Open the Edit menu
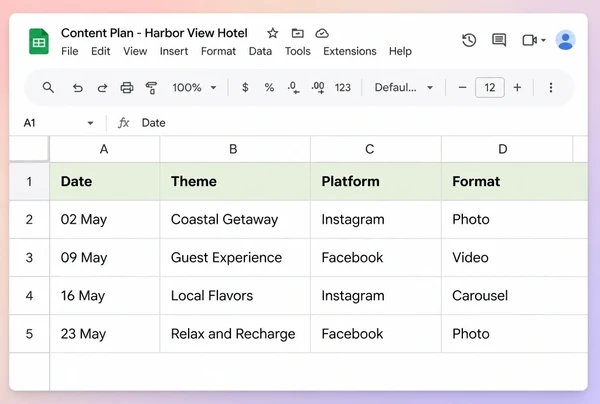Screen dimensions: 600x404 pyautogui.click(x=101, y=51)
